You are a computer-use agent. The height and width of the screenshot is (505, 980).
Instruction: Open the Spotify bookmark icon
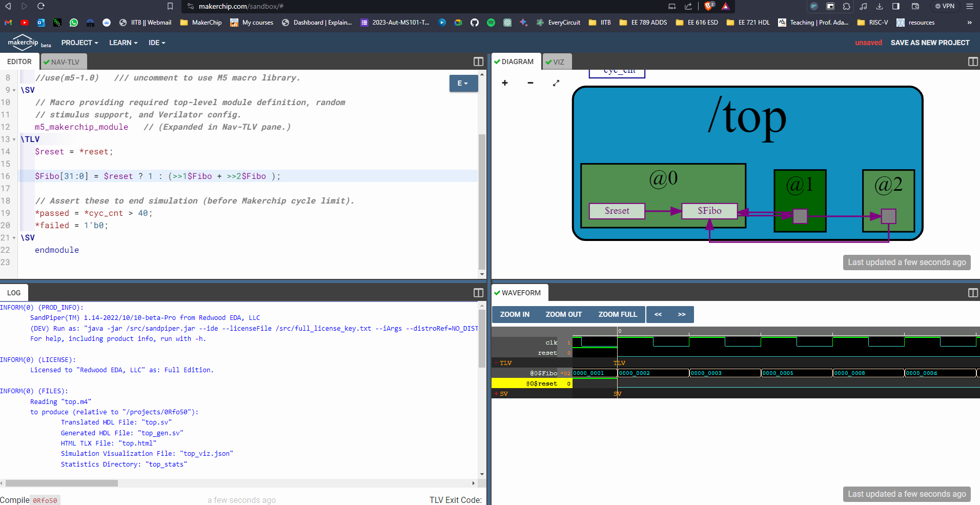(x=491, y=23)
